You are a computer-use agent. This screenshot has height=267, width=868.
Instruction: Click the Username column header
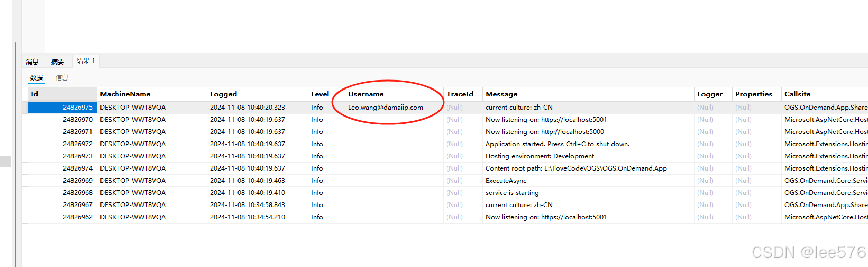coord(394,94)
